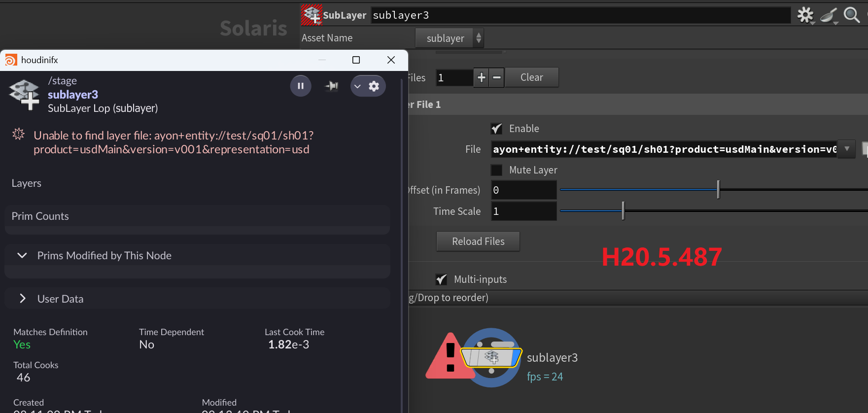Pin the node info window

(x=332, y=86)
